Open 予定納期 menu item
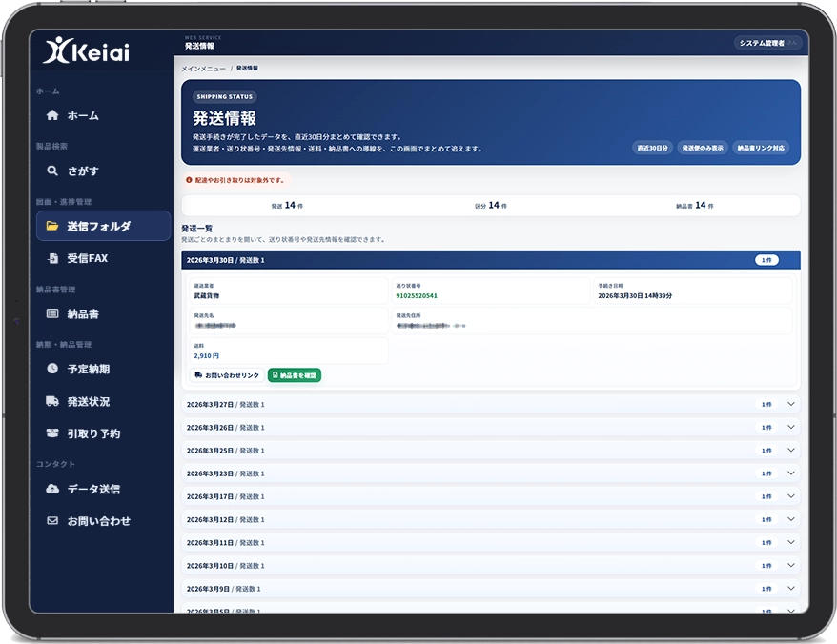The width and height of the screenshot is (837, 644). (104, 369)
